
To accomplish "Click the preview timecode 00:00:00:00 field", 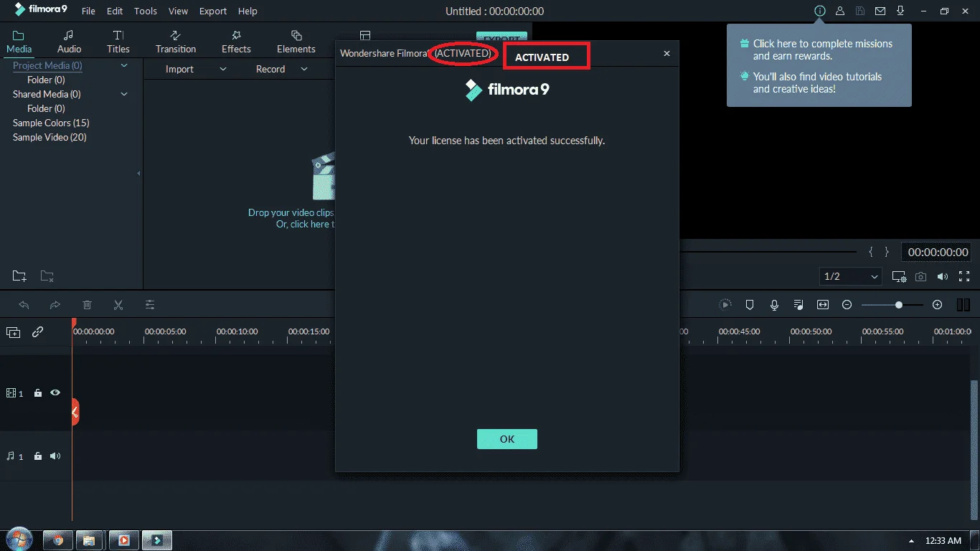I will [x=938, y=252].
